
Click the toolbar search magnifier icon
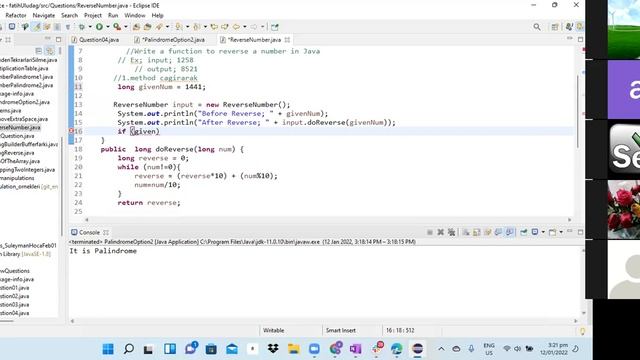pyautogui.click(x=537, y=27)
